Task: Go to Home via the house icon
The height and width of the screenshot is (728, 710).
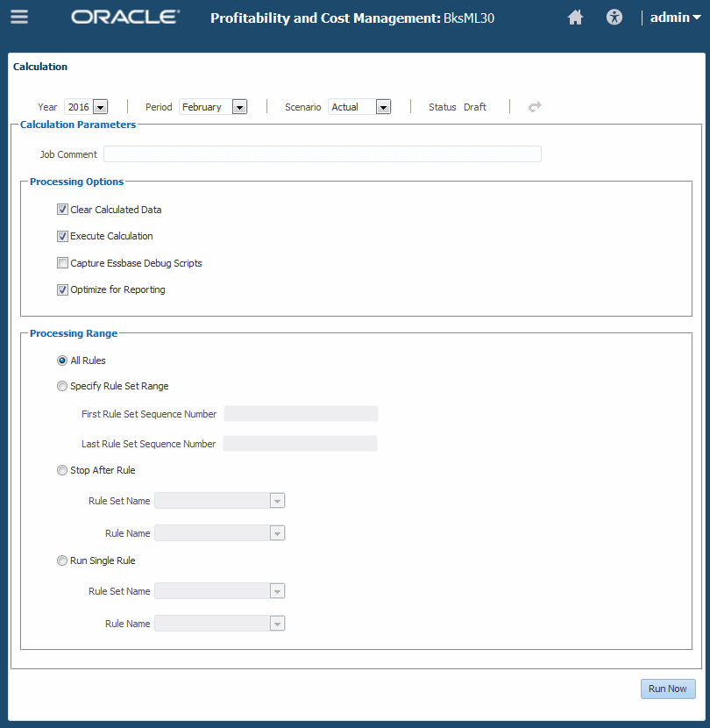Action: click(575, 18)
